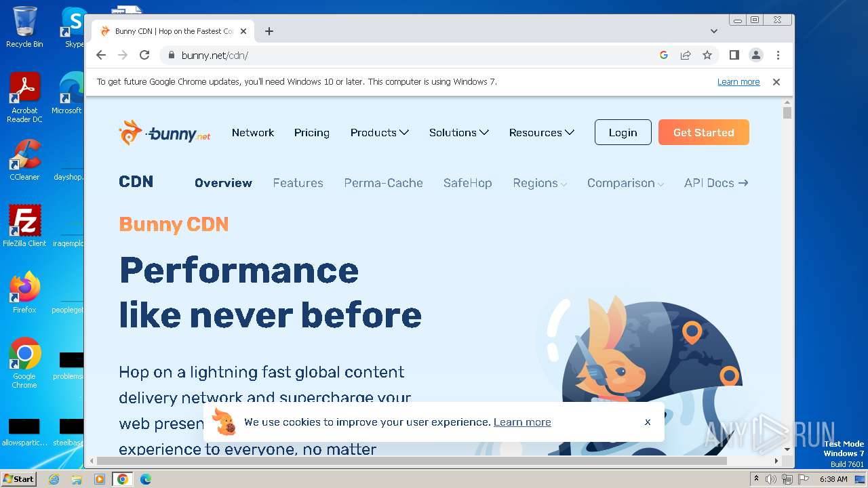Viewport: 868px width, 488px height.
Task: Dismiss the Chrome update notification bar
Action: click(776, 82)
